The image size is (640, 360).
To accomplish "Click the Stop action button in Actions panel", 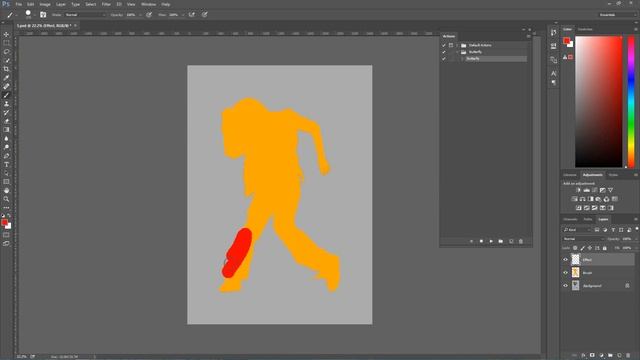I will [x=481, y=241].
